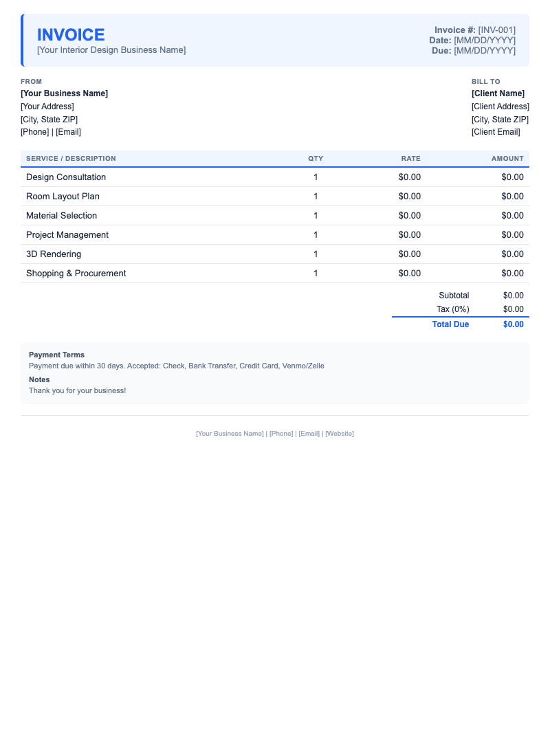Select the [Client Name] placeholder
Screen dimensions: 550x756
pyautogui.click(x=498, y=93)
